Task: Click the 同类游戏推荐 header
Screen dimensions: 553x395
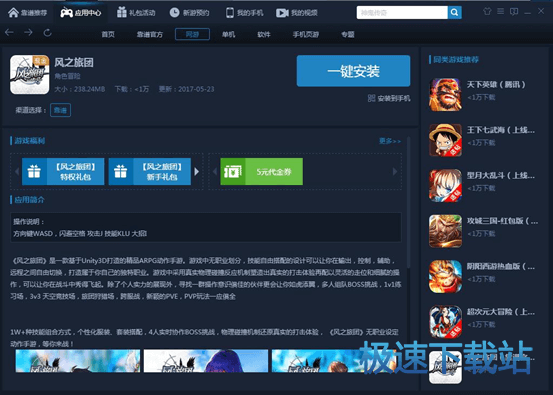Action: pyautogui.click(x=456, y=60)
